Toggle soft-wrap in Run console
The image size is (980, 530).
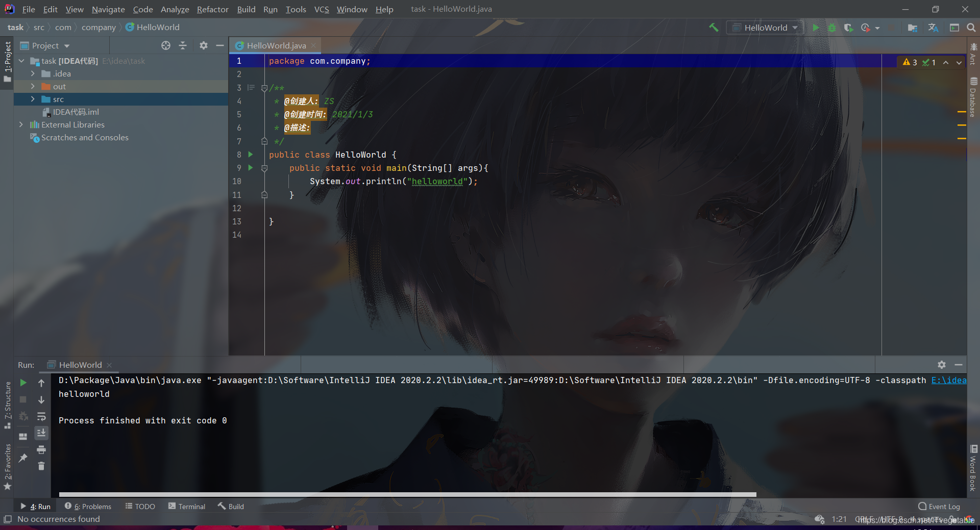point(41,416)
